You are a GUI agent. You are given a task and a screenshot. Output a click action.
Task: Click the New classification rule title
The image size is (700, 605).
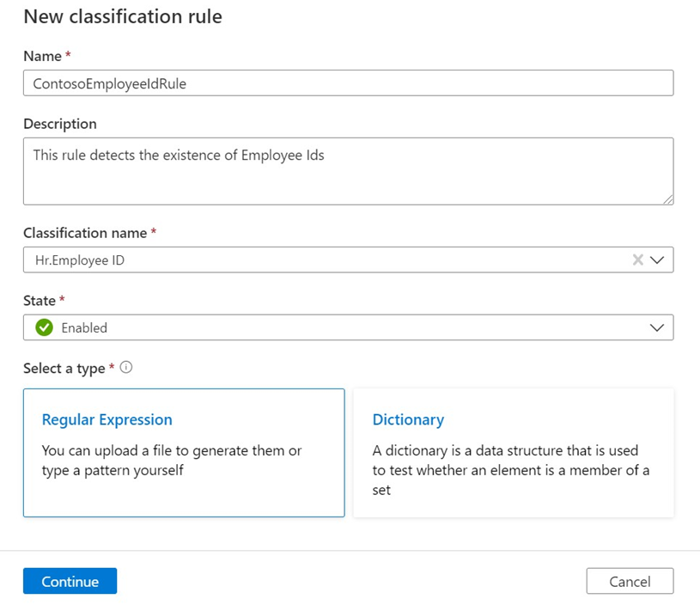(x=123, y=16)
